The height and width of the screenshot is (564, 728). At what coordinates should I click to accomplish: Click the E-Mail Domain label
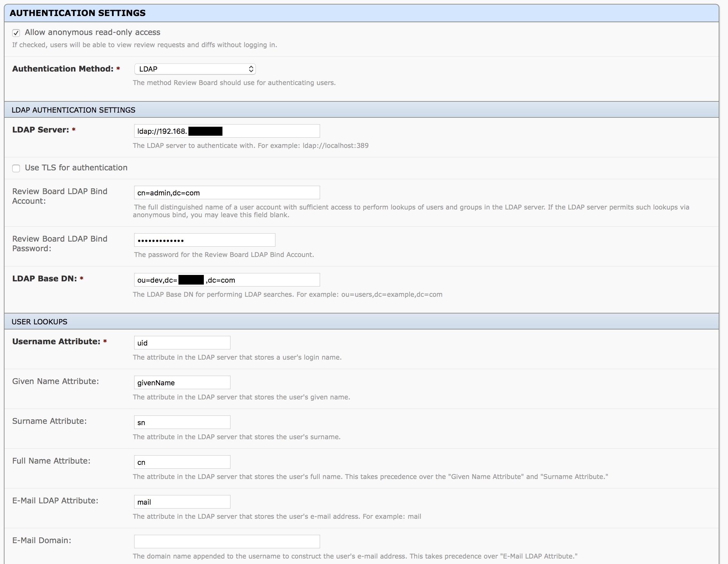coord(42,540)
